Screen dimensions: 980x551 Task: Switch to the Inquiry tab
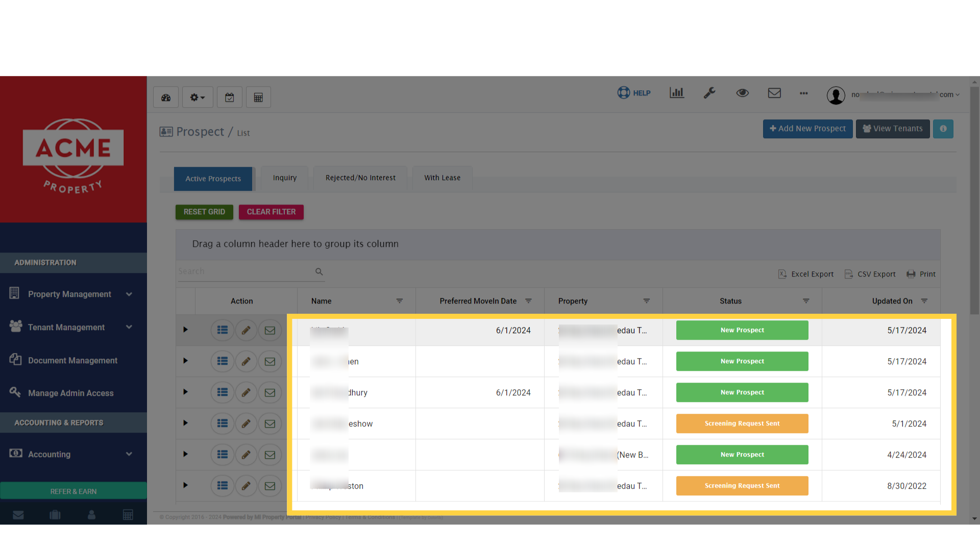pyautogui.click(x=284, y=178)
